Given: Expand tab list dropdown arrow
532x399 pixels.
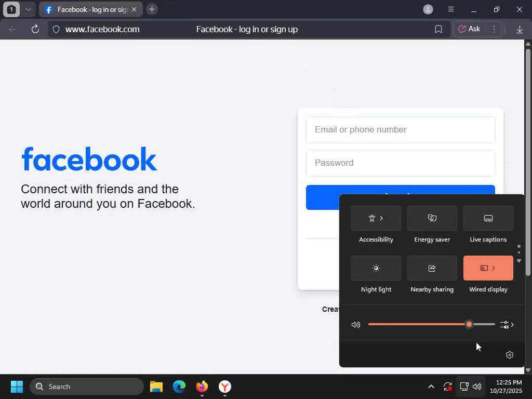Looking at the screenshot, I should coord(28,9).
